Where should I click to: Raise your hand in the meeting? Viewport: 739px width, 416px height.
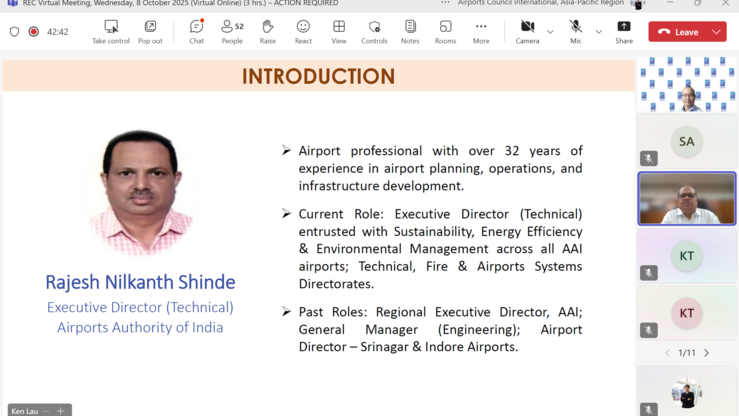pyautogui.click(x=267, y=31)
